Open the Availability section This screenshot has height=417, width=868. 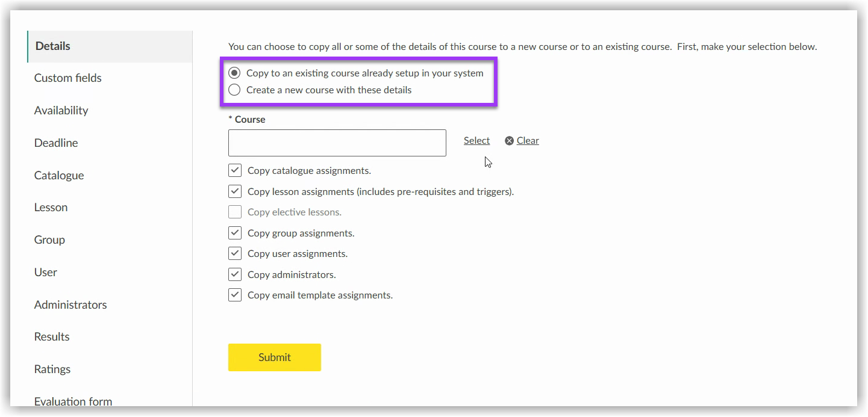pos(61,110)
